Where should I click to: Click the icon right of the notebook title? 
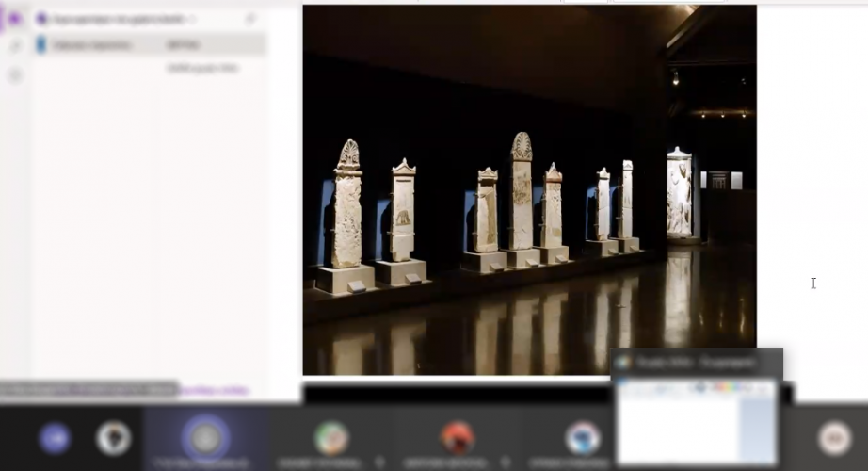(x=250, y=19)
